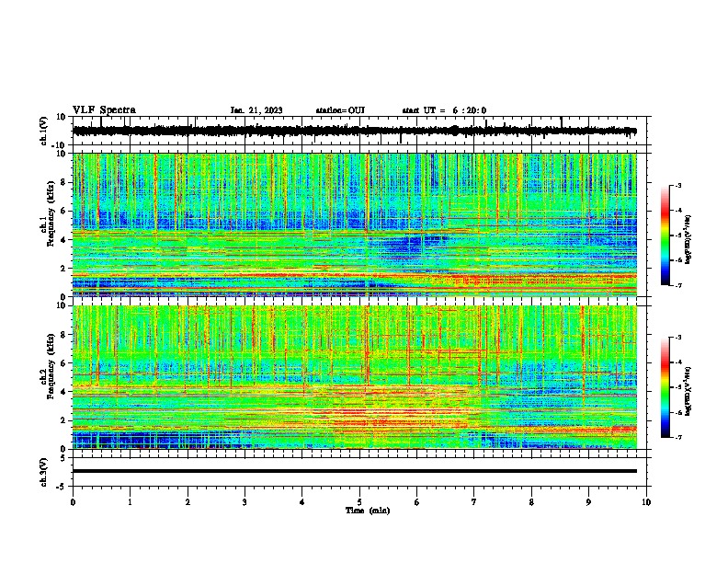The height and width of the screenshot is (563, 728).
Task: Click the black ch.1 voltage waveform trace
Action: coord(354,131)
